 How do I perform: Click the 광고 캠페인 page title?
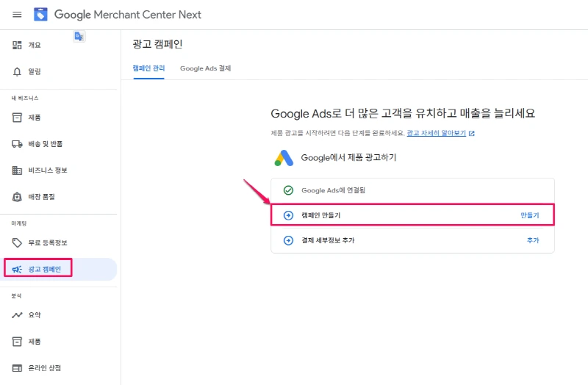pos(157,44)
